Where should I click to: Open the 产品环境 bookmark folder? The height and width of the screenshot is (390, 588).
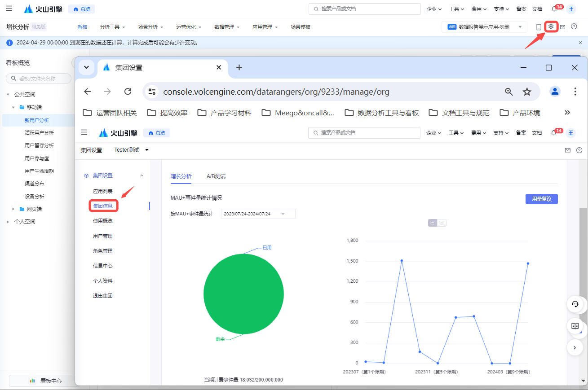(520, 113)
